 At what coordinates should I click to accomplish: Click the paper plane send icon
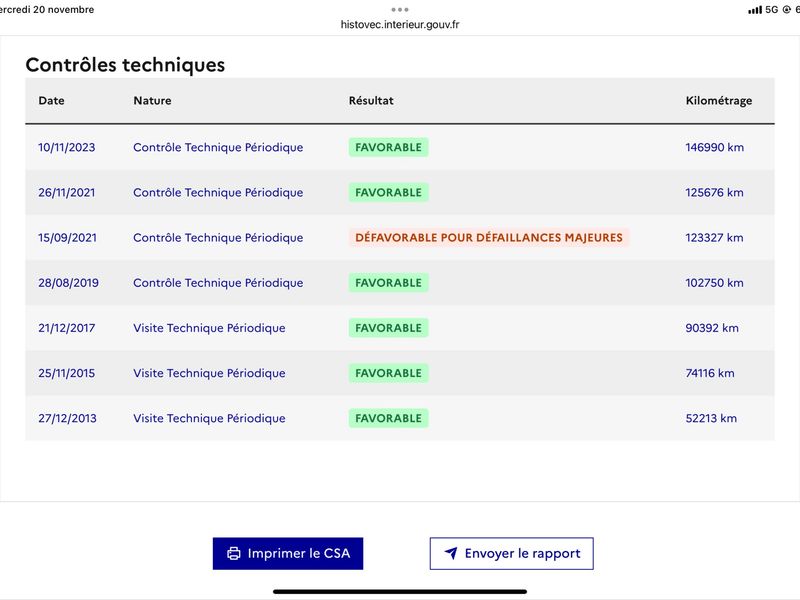[451, 553]
